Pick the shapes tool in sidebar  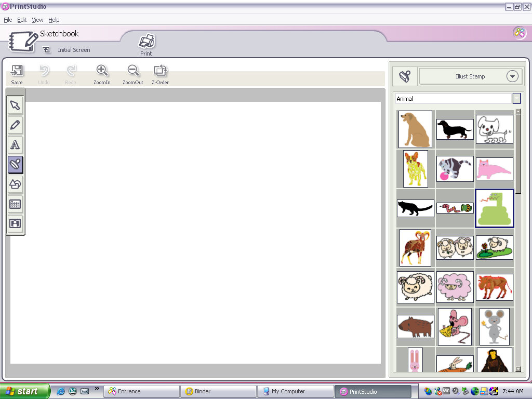click(15, 184)
